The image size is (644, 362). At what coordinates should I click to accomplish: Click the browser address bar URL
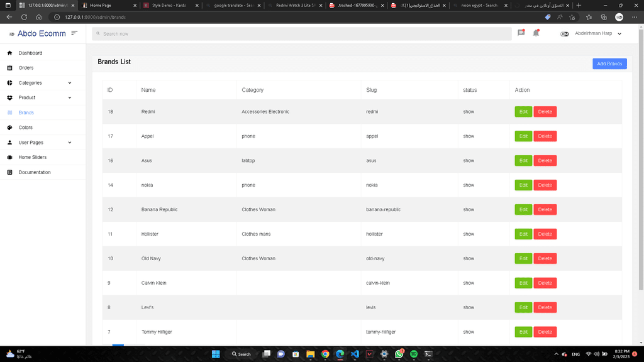click(96, 17)
